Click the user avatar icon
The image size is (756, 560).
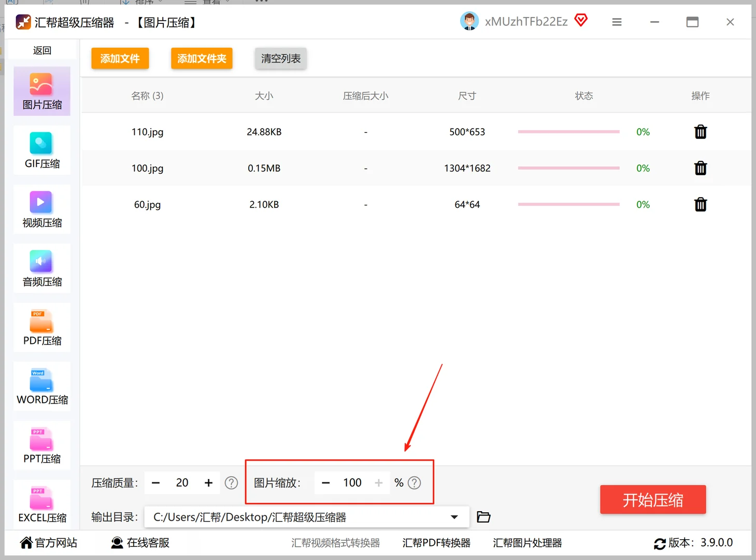[469, 21]
